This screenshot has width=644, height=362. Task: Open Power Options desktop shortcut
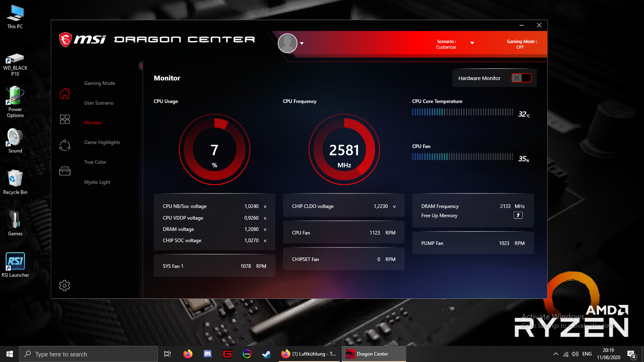pos(15,102)
